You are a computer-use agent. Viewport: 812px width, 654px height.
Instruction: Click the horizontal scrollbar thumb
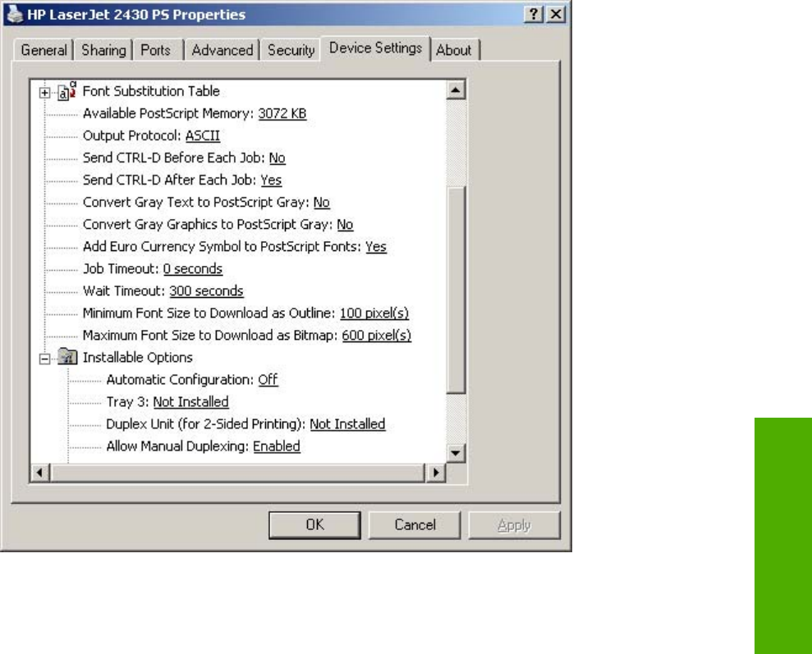pyautogui.click(x=237, y=473)
